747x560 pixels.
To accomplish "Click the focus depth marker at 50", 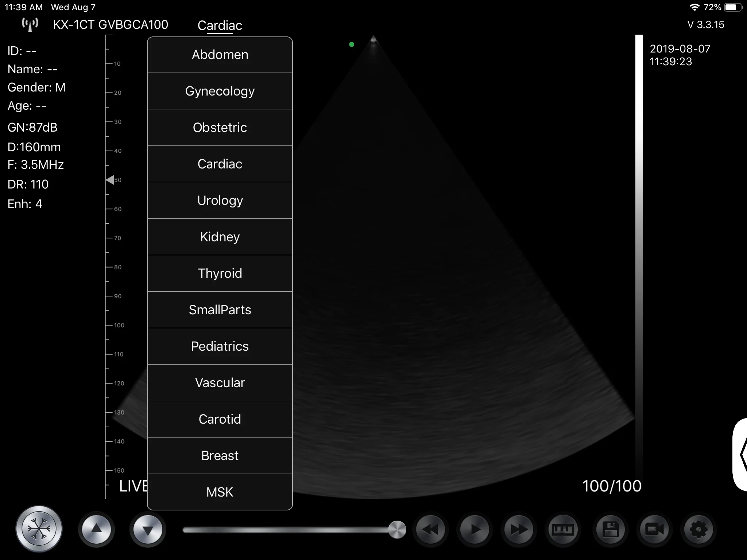I will [x=110, y=180].
